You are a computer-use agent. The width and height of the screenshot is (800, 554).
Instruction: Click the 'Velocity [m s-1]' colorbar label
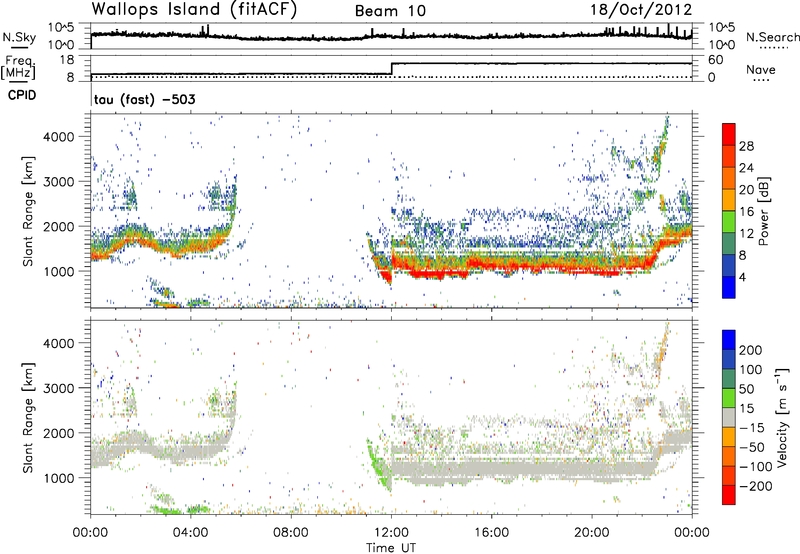782,417
